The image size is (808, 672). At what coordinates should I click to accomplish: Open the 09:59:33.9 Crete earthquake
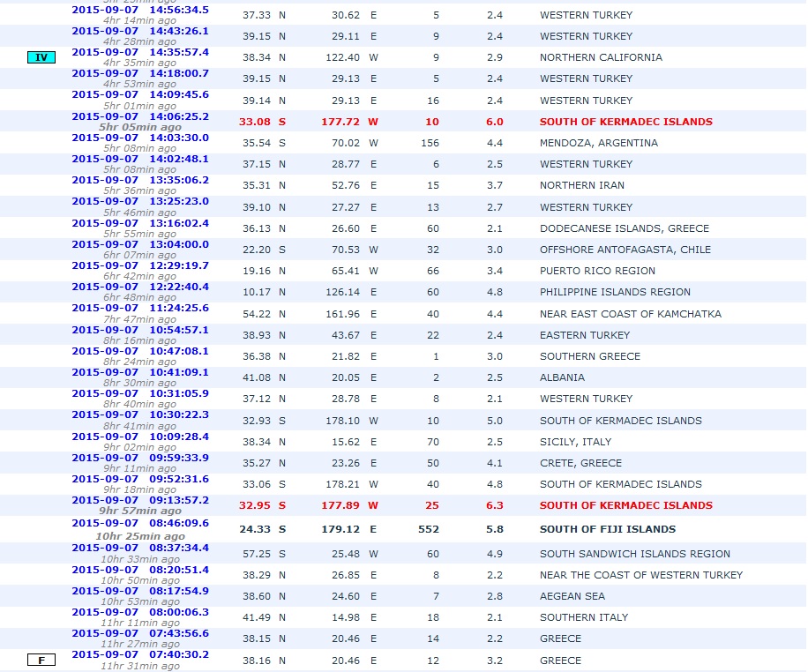coord(140,458)
